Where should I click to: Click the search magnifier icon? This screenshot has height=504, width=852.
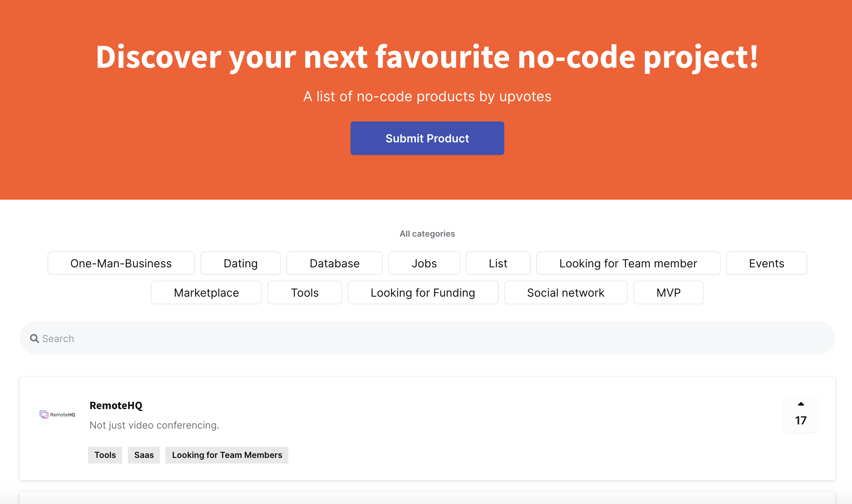point(34,338)
